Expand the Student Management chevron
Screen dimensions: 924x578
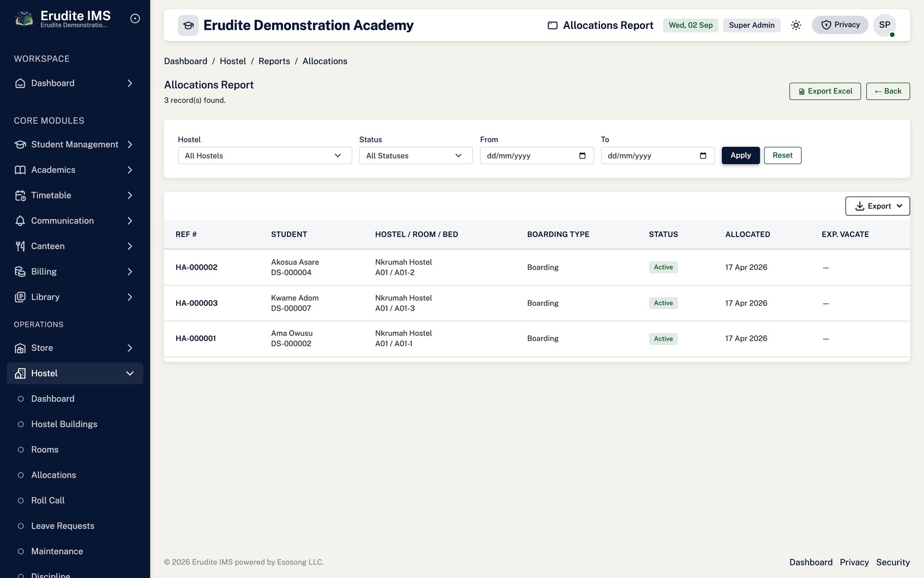click(130, 144)
